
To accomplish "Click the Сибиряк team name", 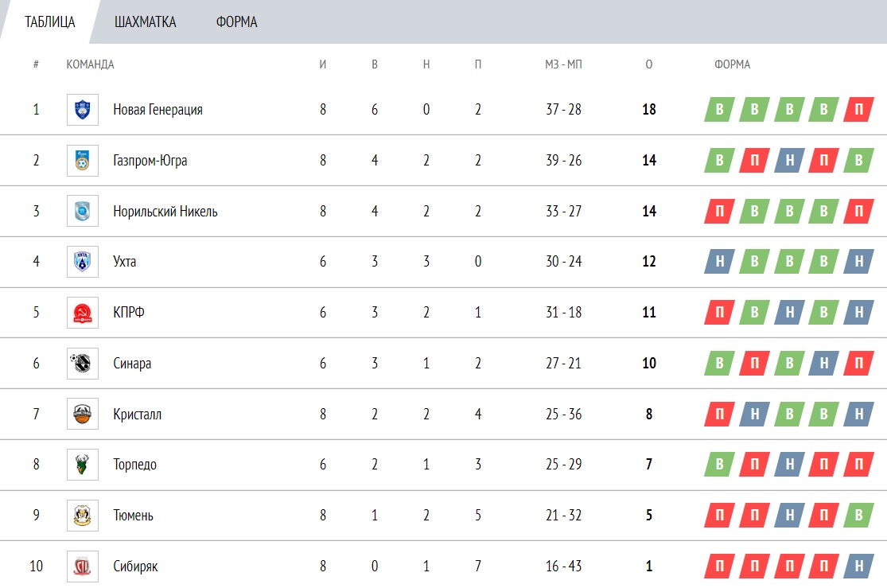I will pyautogui.click(x=135, y=567).
